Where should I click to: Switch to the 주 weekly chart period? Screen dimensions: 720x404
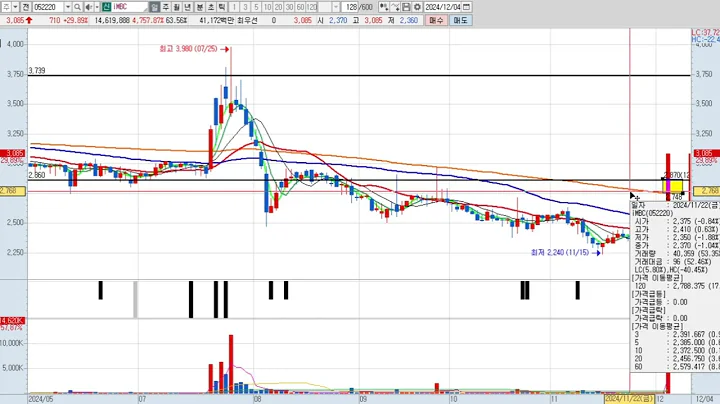tap(166, 7)
